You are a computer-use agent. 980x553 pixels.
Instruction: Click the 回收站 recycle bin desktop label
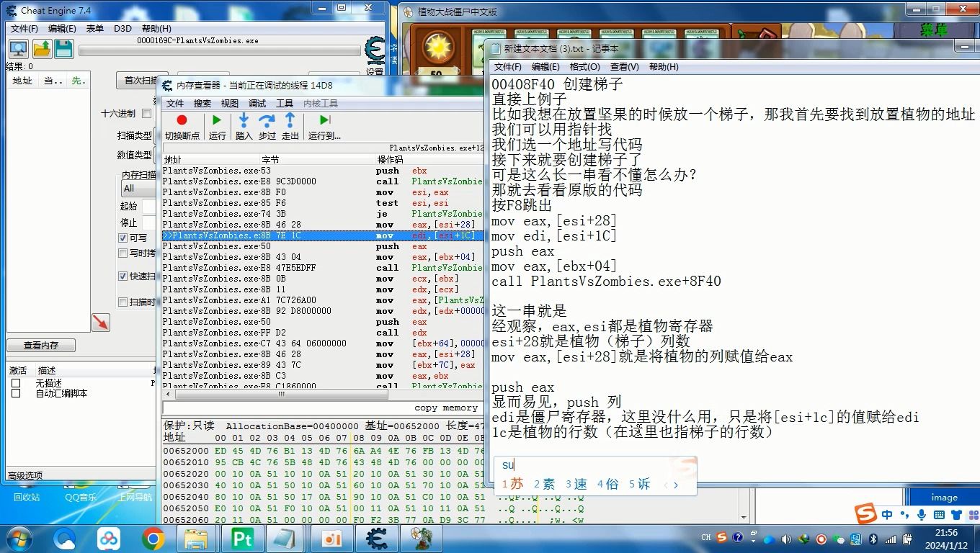point(27,497)
